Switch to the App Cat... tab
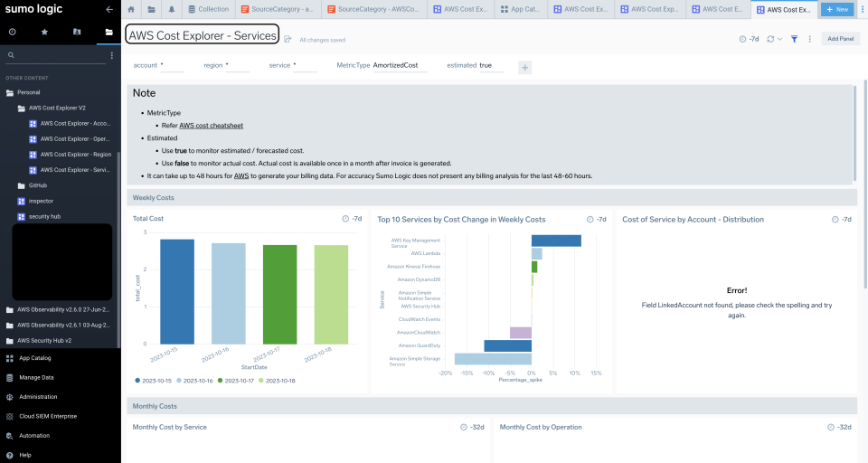The width and height of the screenshot is (868, 463). [520, 9]
